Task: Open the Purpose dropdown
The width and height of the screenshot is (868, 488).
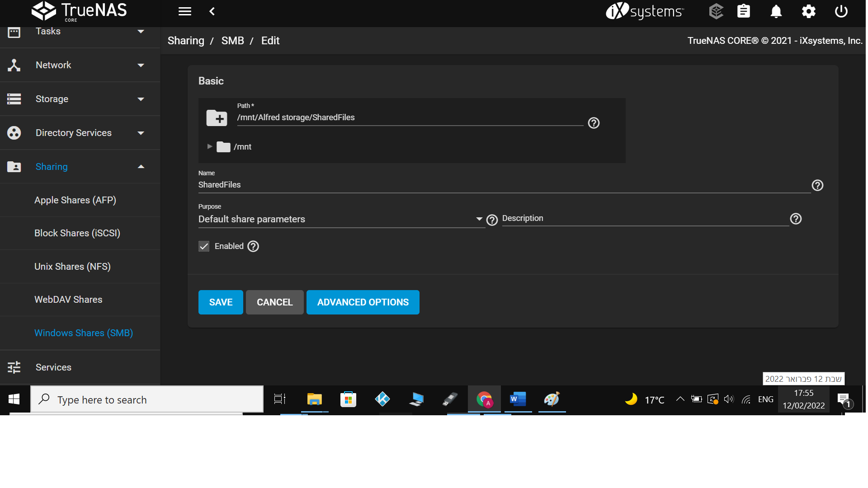Action: 341,219
